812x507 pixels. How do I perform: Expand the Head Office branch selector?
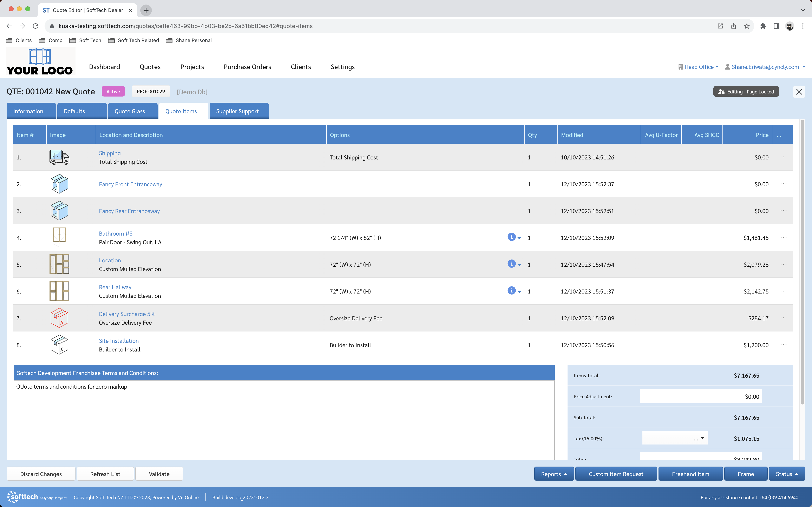tap(698, 67)
